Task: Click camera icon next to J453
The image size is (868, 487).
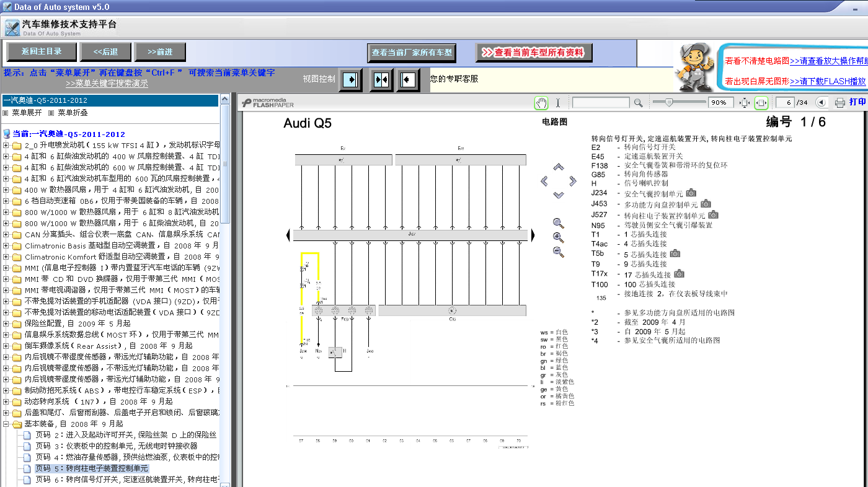Action: point(706,204)
